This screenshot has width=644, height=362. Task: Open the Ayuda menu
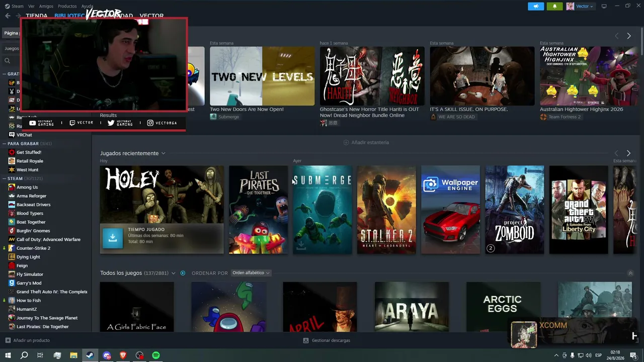[87, 6]
